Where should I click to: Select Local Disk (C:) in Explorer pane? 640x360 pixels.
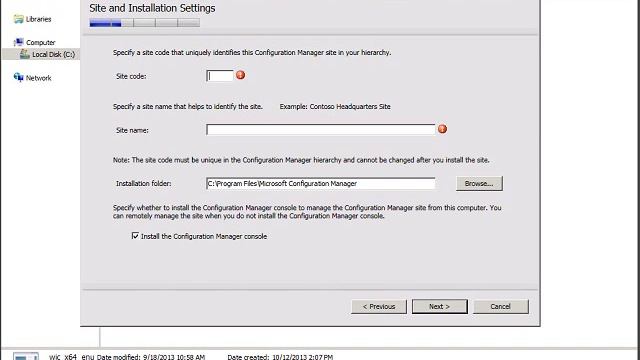pos(53,54)
